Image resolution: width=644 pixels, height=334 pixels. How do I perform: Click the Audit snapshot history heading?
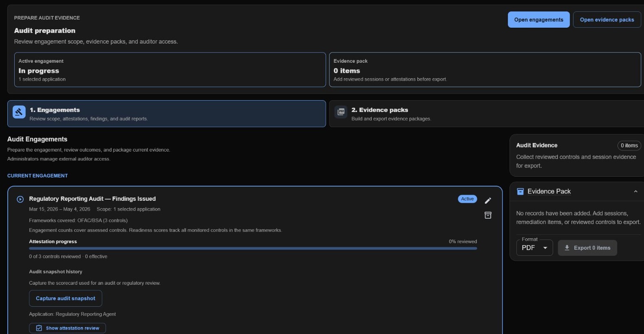click(55, 272)
